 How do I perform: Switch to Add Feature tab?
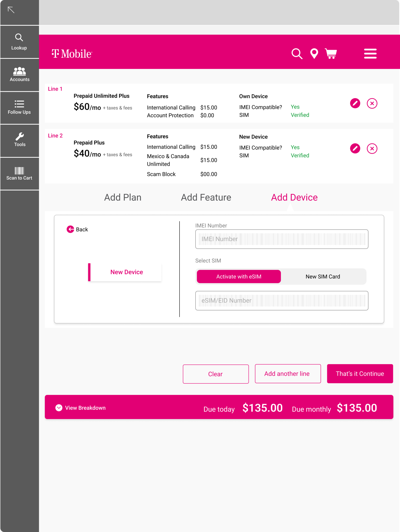[206, 197]
